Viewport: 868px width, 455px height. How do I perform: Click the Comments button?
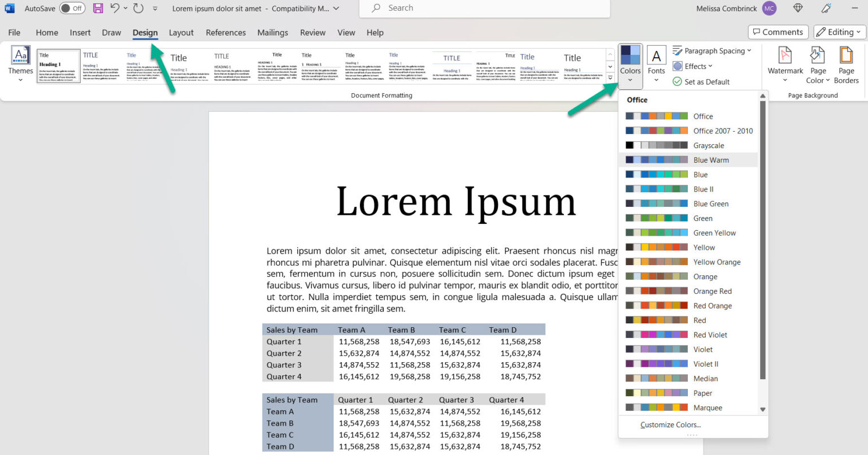pyautogui.click(x=778, y=32)
